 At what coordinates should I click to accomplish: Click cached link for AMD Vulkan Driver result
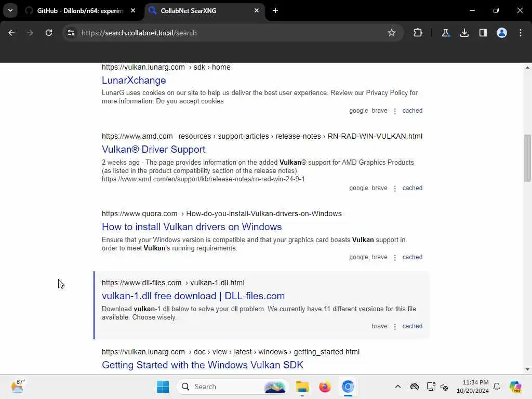(412, 188)
